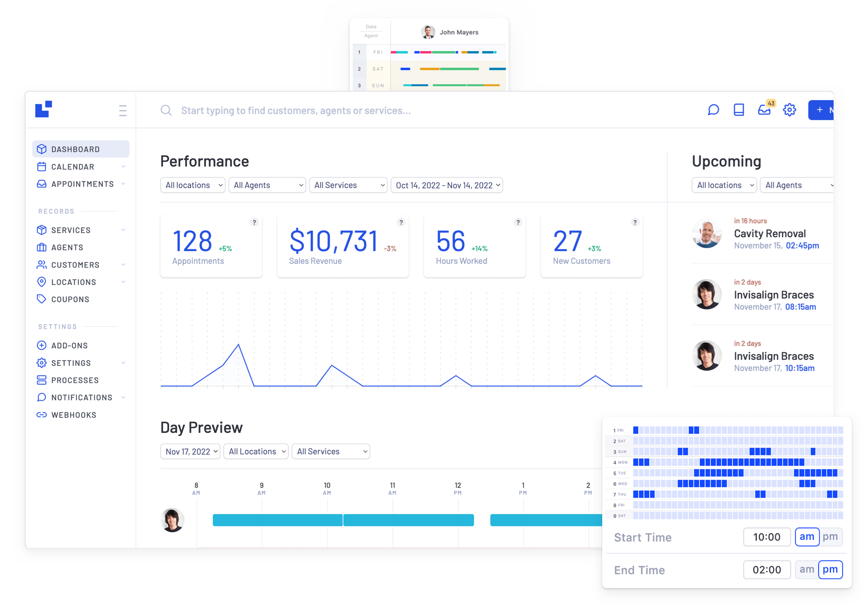Open the Appointments section in the sidebar
The width and height of the screenshot is (868, 611).
click(82, 184)
